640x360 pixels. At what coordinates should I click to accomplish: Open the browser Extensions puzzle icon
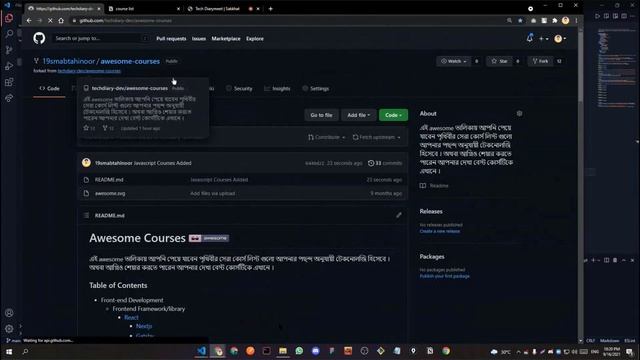coord(555,20)
